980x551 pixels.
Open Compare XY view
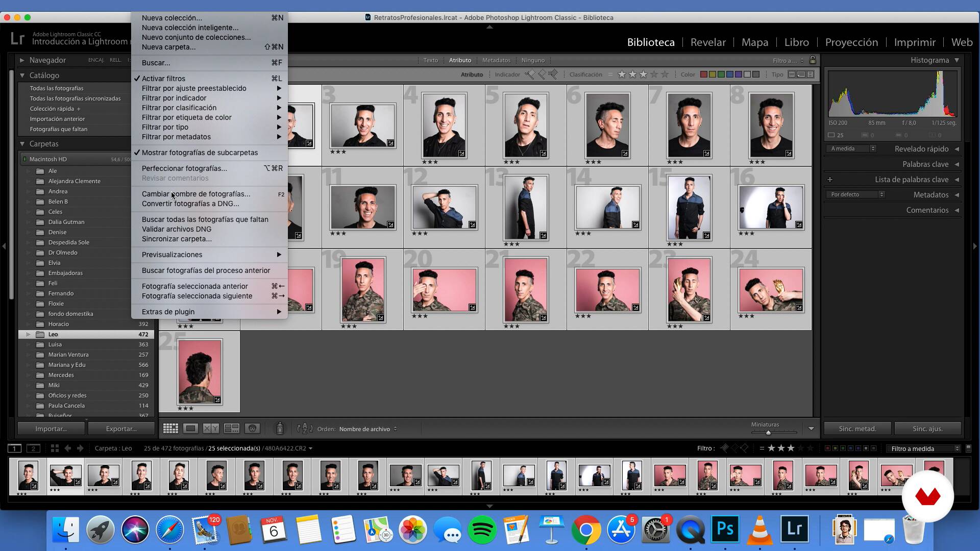click(x=211, y=429)
